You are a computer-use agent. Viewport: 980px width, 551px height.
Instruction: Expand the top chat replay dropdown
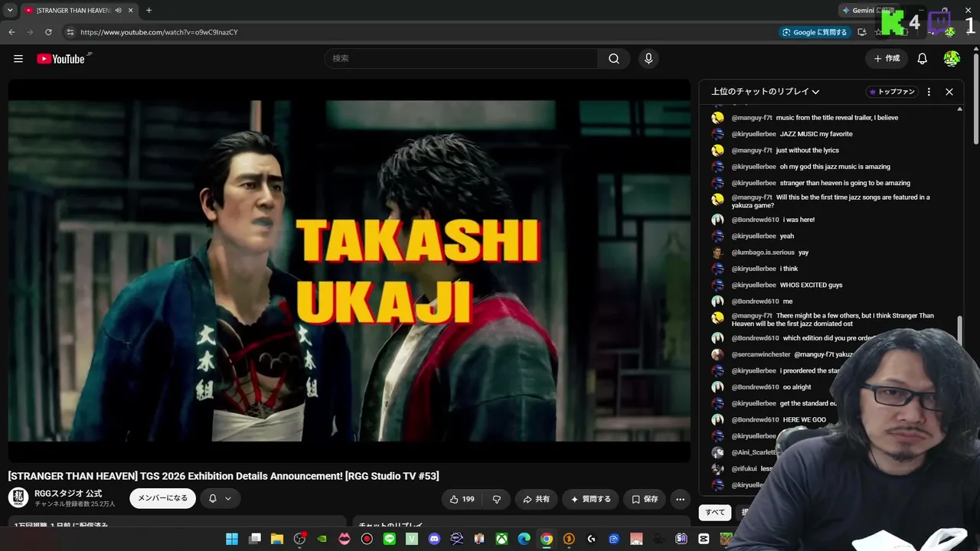[766, 92]
